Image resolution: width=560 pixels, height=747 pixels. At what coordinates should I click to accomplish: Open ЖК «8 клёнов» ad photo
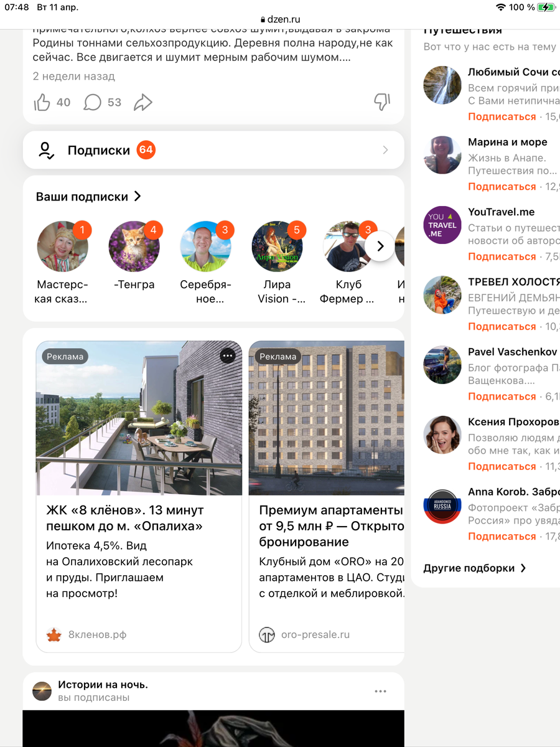coord(139,418)
